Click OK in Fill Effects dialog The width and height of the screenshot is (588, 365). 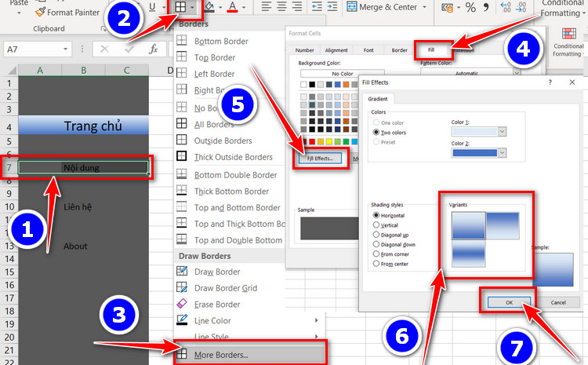point(509,302)
